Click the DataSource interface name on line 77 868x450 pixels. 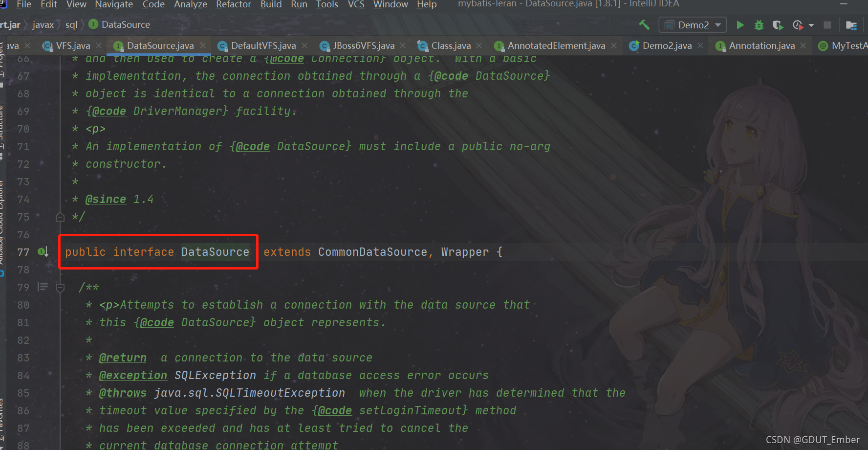point(215,252)
